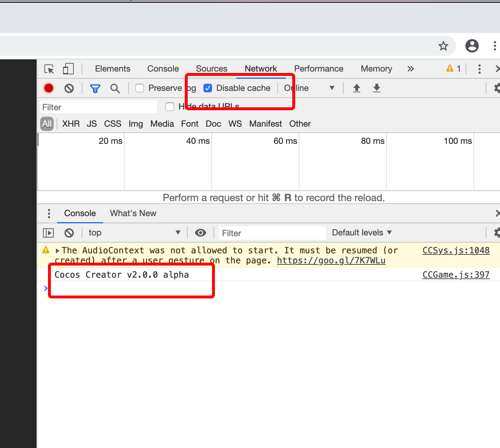
Task: Bookmark this page with the star icon
Action: pyautogui.click(x=443, y=46)
